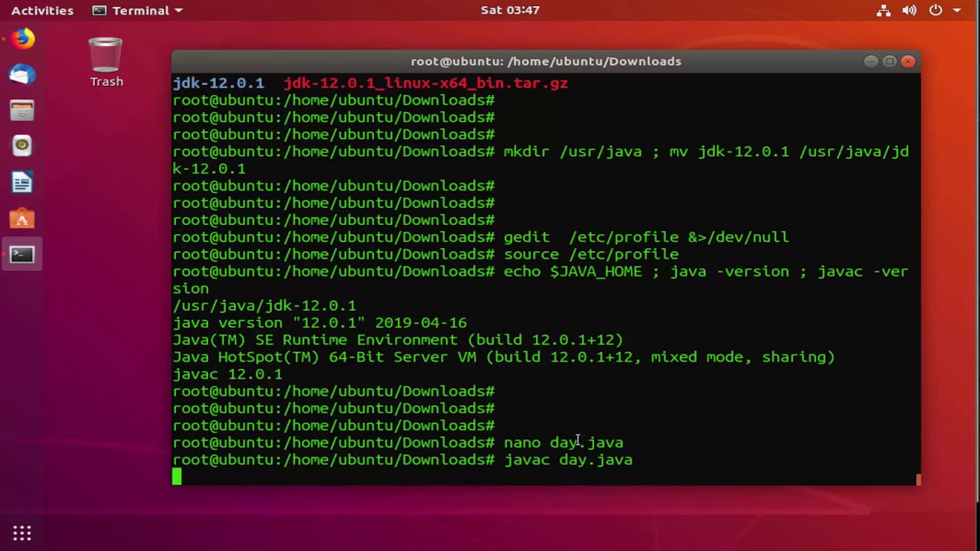Click the network status icon
The width and height of the screenshot is (980, 551).
click(x=884, y=11)
